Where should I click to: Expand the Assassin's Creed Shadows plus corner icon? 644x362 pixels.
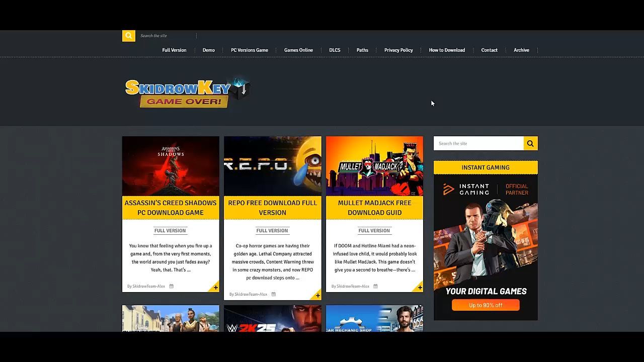215,287
